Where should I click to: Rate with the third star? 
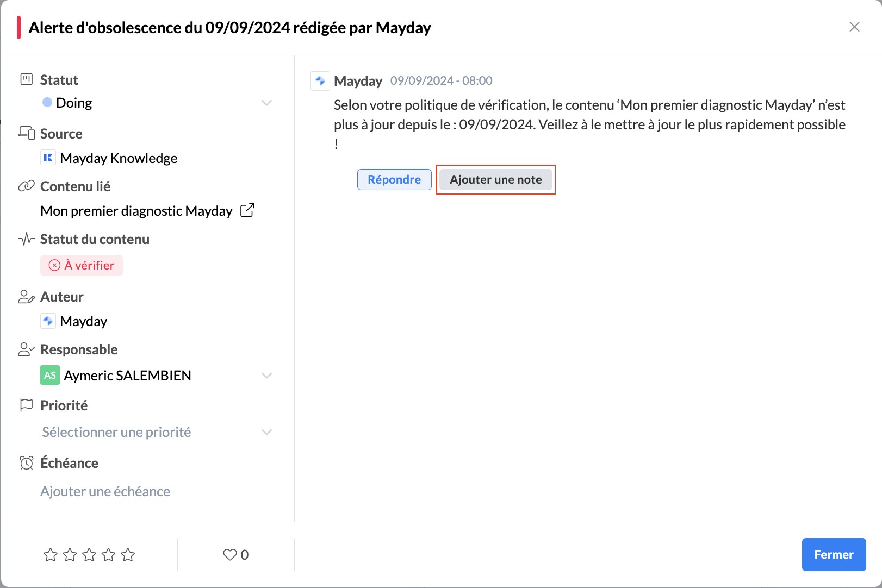click(x=89, y=554)
